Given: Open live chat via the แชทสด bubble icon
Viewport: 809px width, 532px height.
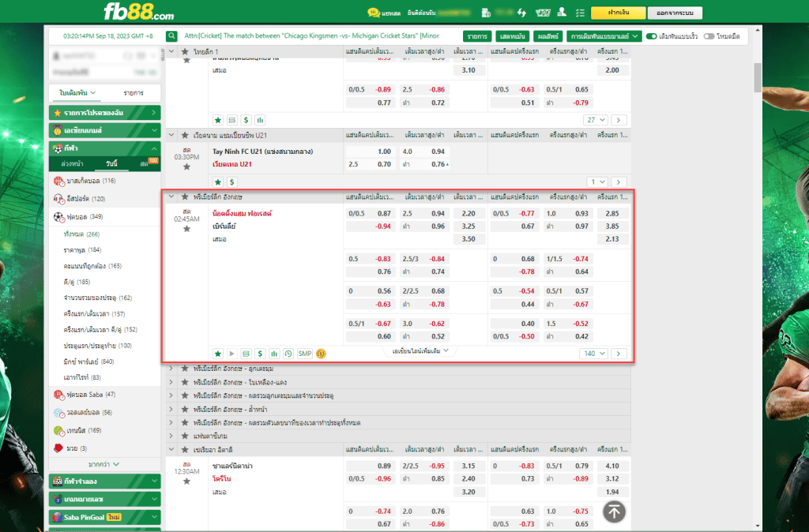Looking at the screenshot, I should tap(373, 13).
